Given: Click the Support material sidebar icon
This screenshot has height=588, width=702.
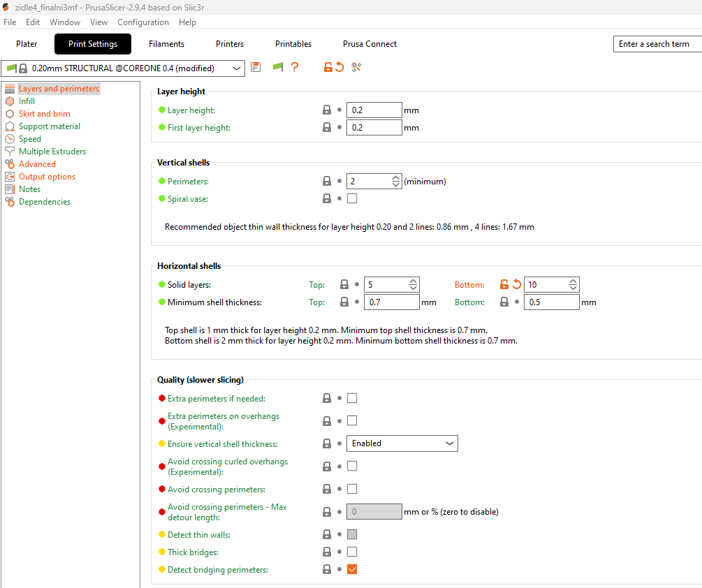Looking at the screenshot, I should click(10, 126).
